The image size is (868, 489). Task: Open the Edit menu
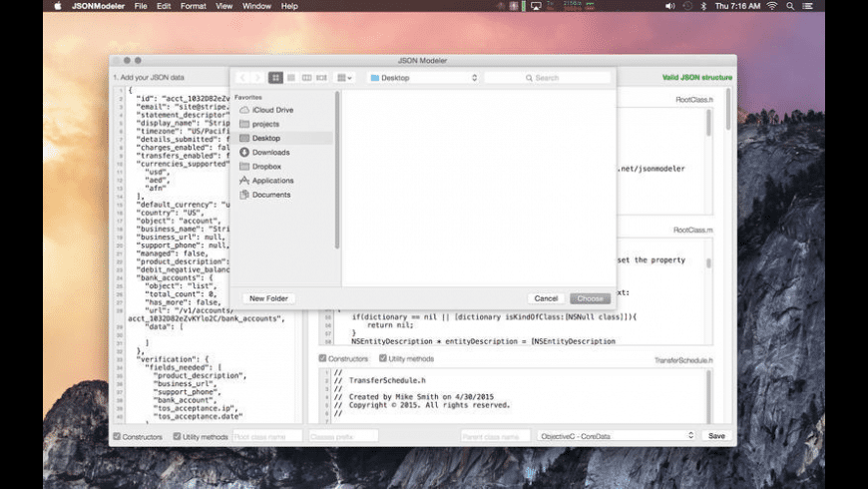click(x=164, y=6)
